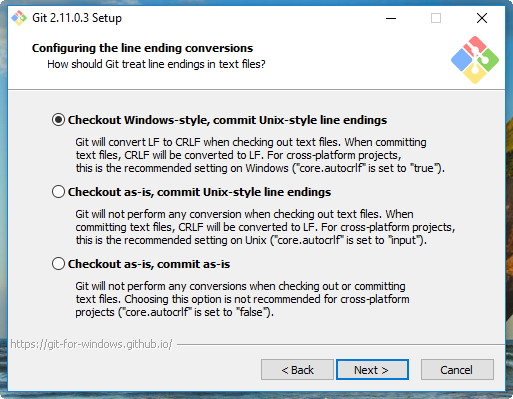Image resolution: width=513 pixels, height=399 pixels.
Task: Click the core.autocrlf false description paragraph
Action: [242, 299]
